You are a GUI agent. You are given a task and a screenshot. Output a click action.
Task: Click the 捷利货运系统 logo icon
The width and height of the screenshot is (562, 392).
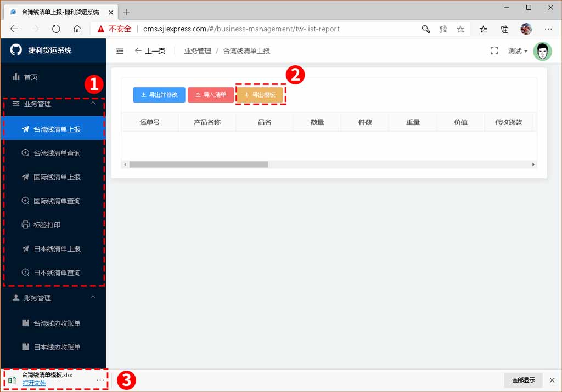tap(16, 50)
